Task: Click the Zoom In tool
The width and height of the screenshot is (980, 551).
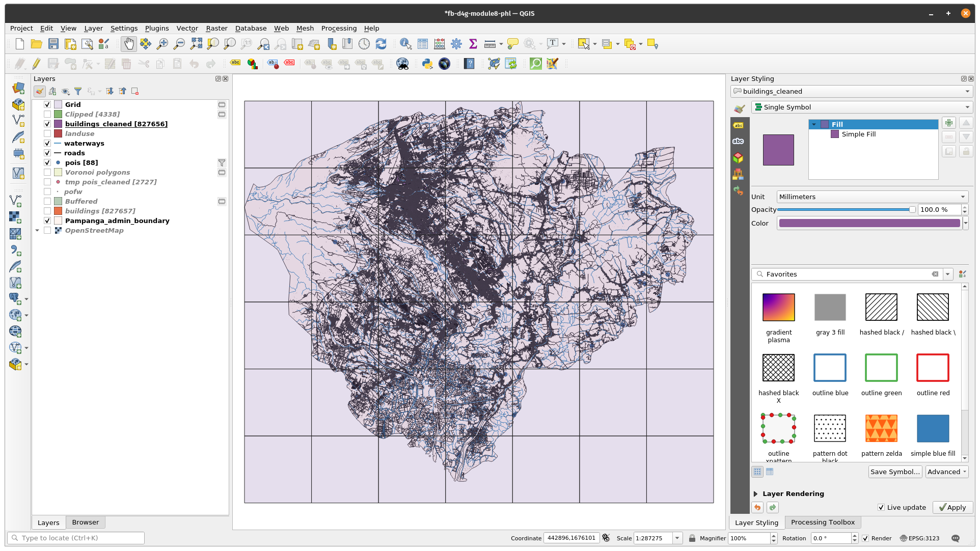Action: [x=162, y=44]
